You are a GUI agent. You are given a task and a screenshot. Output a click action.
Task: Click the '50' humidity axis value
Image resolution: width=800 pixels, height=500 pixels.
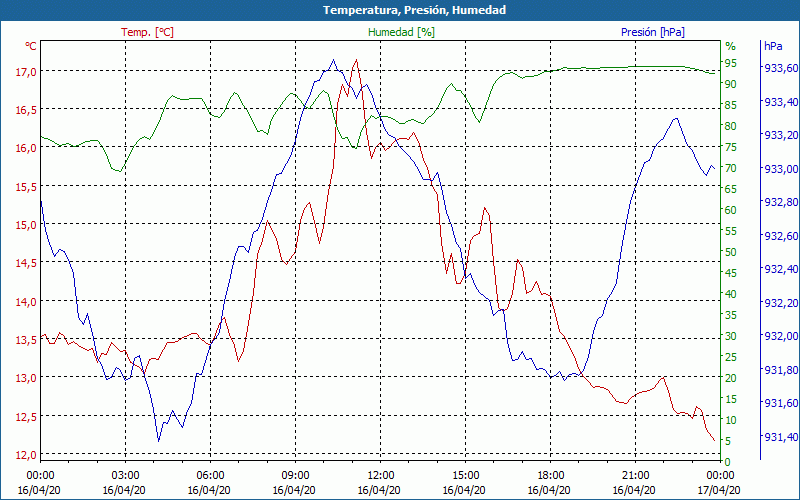(731, 252)
